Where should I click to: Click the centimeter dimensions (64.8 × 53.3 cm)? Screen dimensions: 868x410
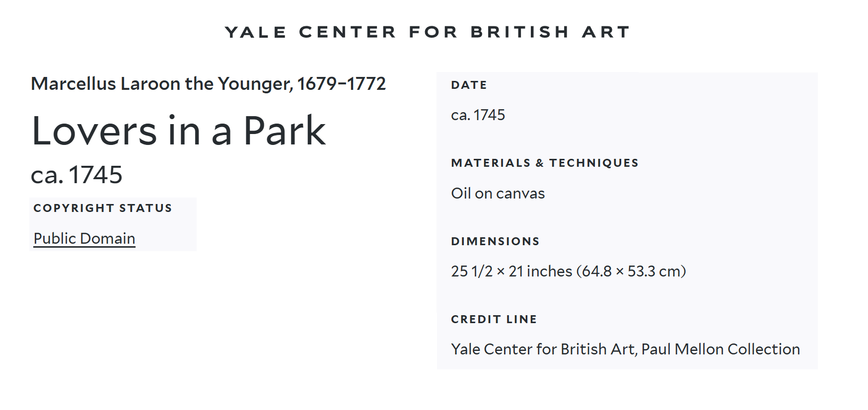point(631,272)
